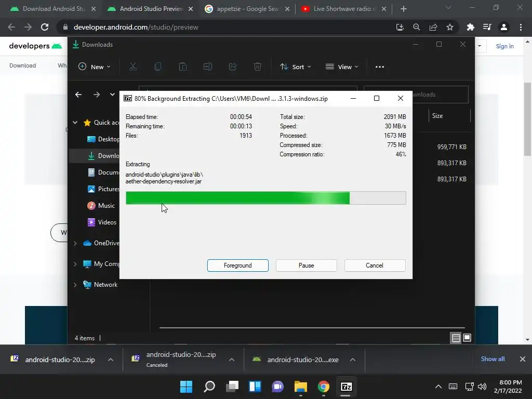Bookmark this page with star icon
The image size is (532, 399).
[x=450, y=27]
